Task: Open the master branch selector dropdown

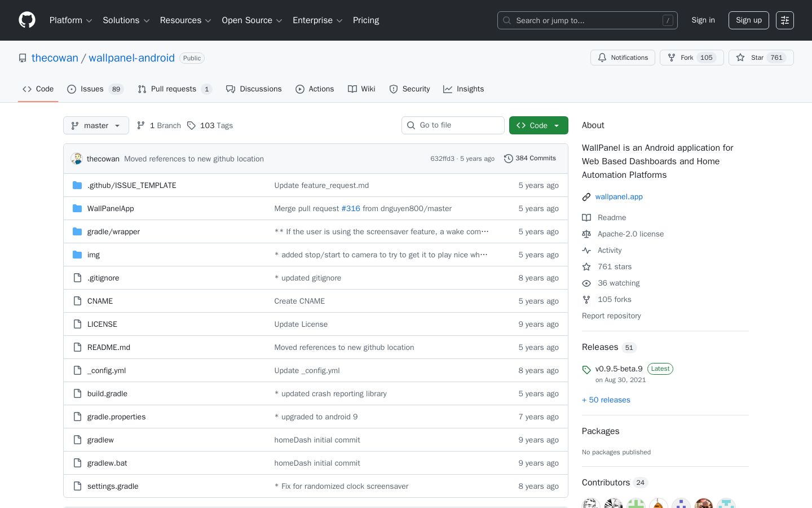Action: pos(96,125)
